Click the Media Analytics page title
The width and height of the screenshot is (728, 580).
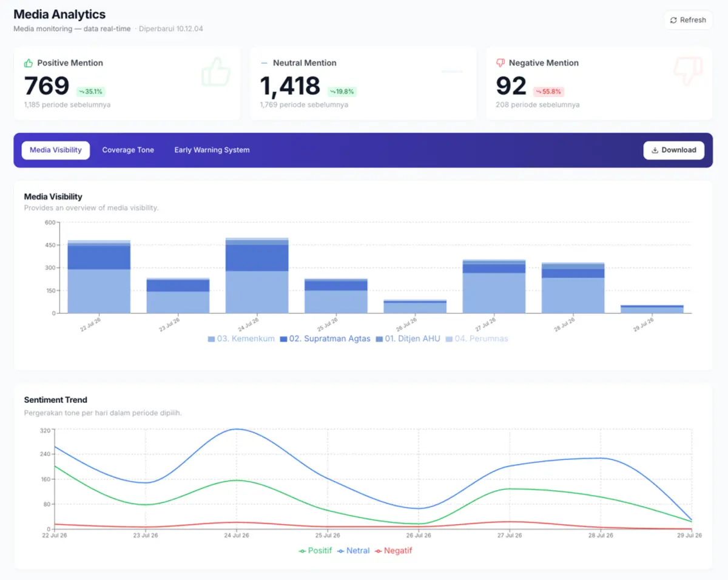pos(59,15)
